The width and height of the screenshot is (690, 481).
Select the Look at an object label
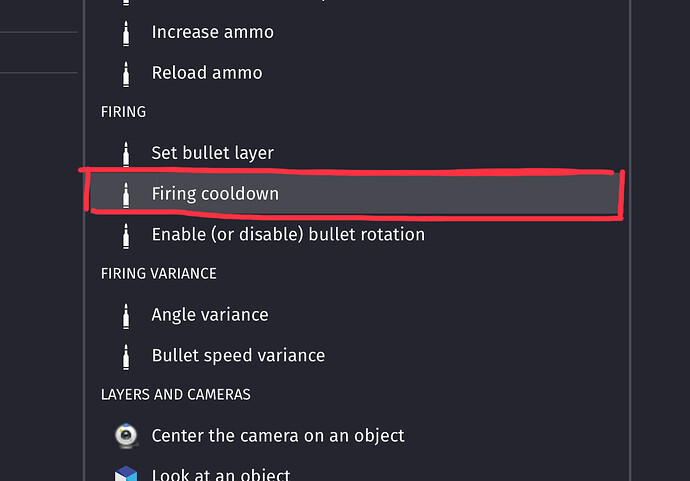(221, 474)
